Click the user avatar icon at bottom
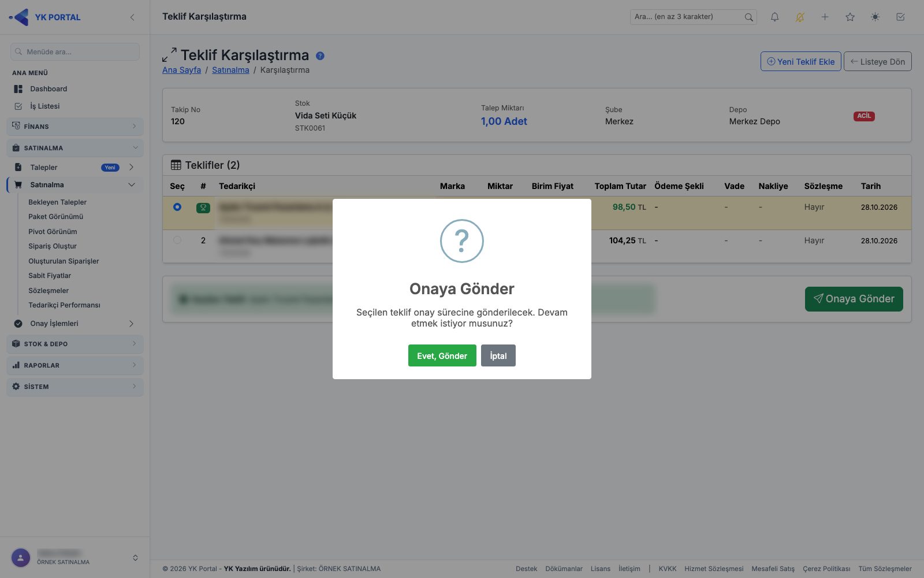This screenshot has height=578, width=924. [x=21, y=558]
